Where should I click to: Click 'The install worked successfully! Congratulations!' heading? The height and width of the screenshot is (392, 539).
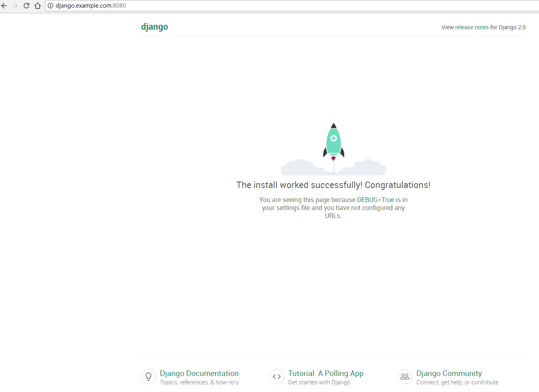[333, 185]
